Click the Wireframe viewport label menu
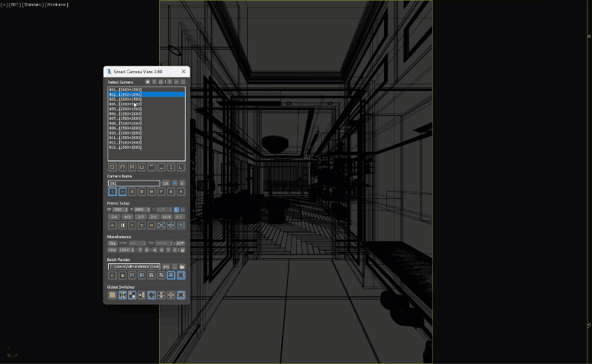This screenshot has height=364, width=592. point(57,4)
